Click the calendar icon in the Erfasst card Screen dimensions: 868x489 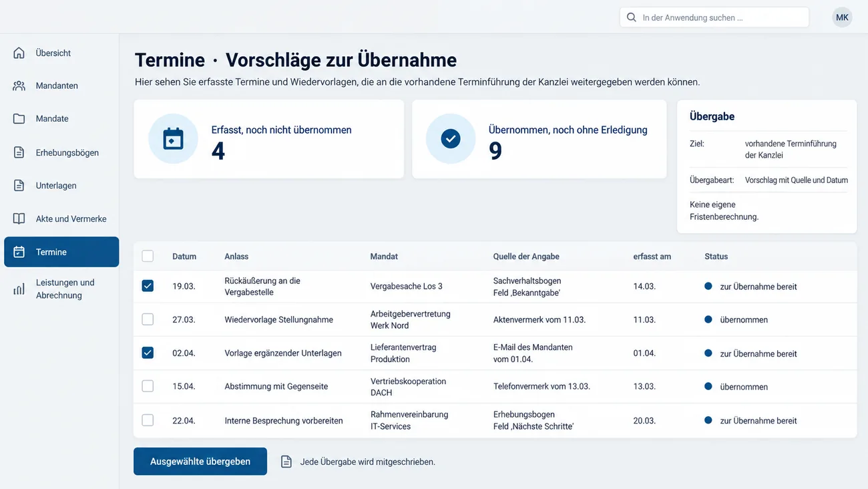tap(173, 138)
